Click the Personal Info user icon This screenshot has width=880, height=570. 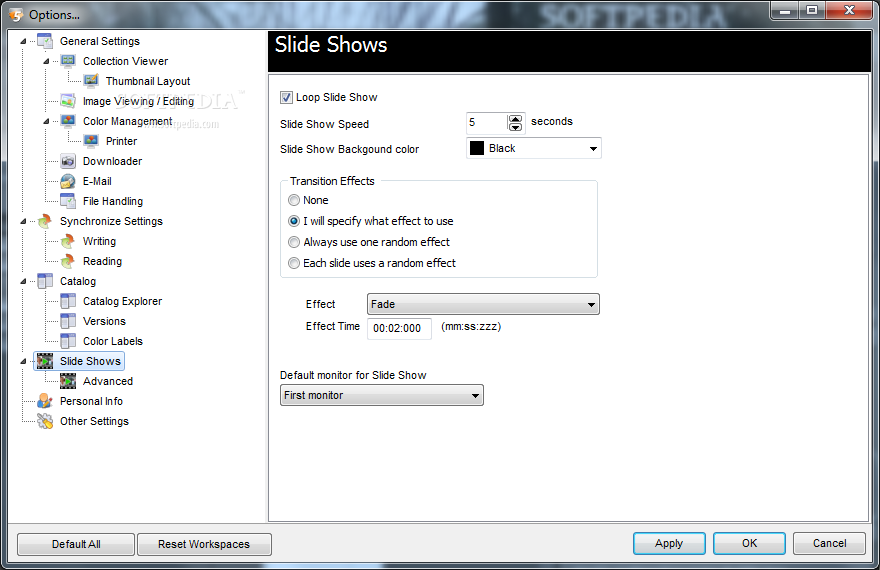click(45, 401)
